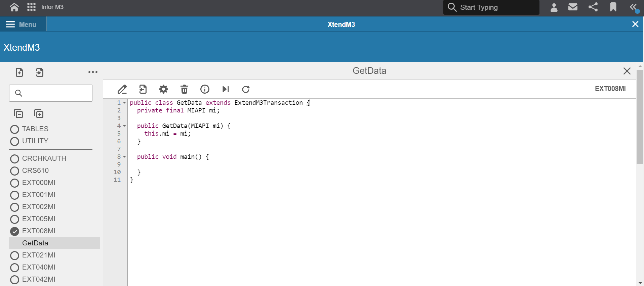Uncheck the EXT008MI group
The image size is (644, 286).
coord(14,231)
